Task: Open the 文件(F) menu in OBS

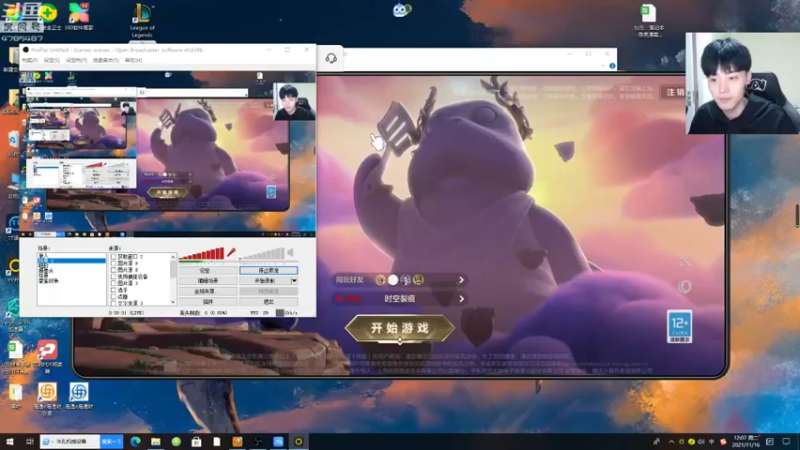Action: (30, 60)
